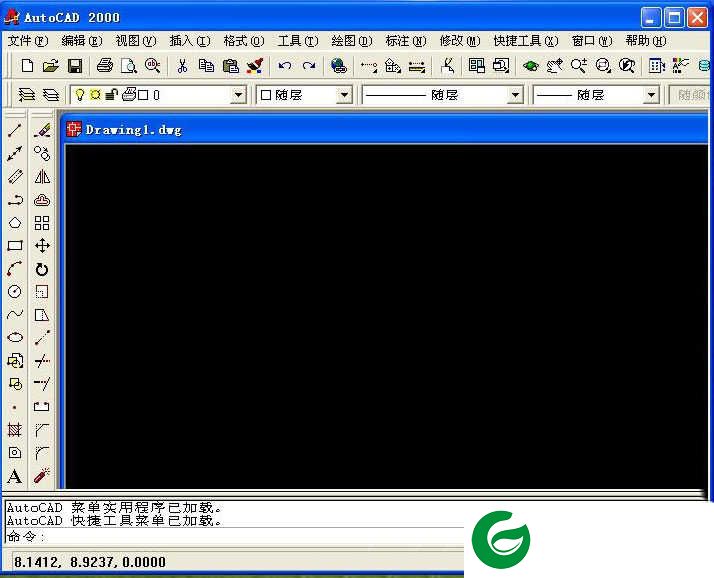Select the Rectangle tool

pos(15,246)
